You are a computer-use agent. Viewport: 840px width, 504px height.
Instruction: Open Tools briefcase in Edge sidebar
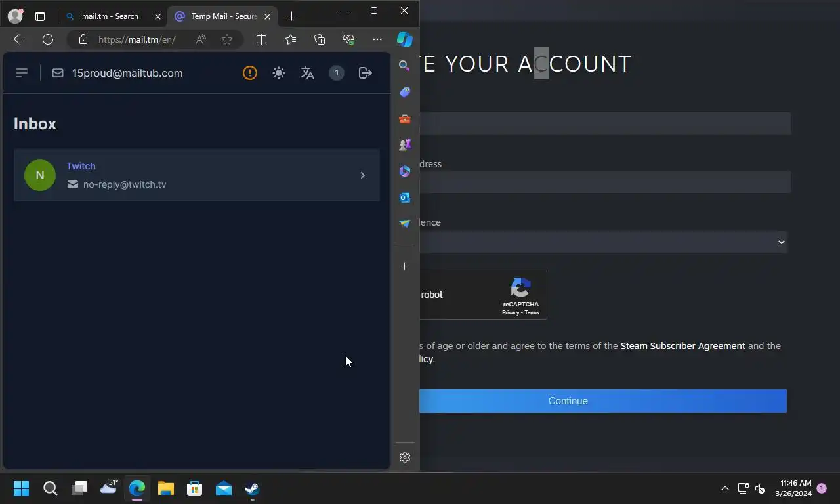pyautogui.click(x=405, y=119)
